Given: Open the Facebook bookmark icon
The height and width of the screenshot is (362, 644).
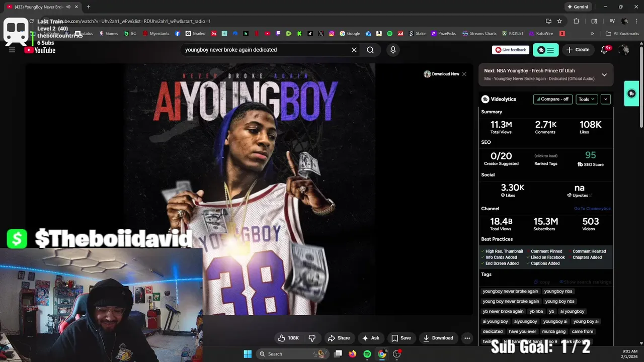Looking at the screenshot, I should tap(178, 34).
